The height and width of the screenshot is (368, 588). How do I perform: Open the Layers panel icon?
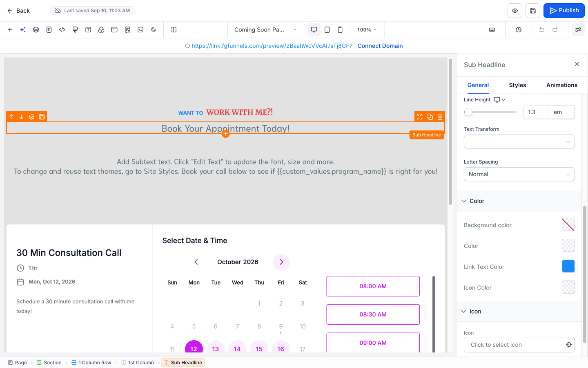click(x=36, y=30)
